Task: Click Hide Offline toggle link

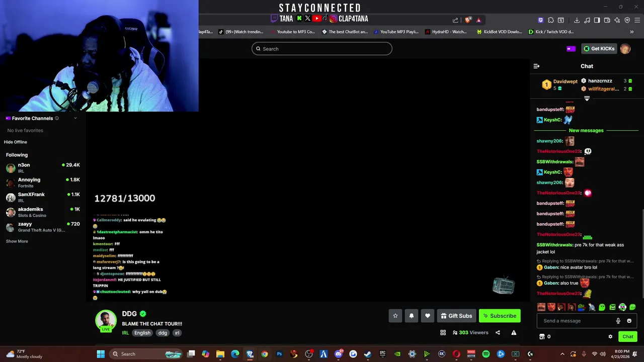Action: pos(16,142)
